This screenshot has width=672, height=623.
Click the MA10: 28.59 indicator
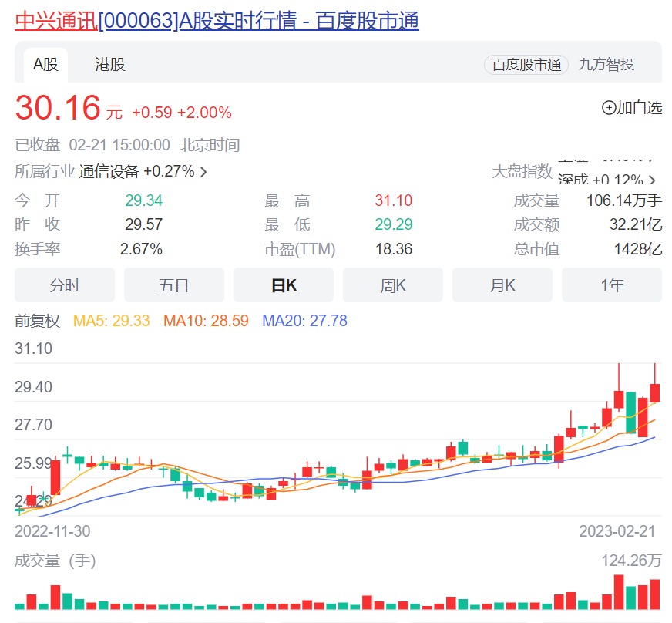[206, 321]
